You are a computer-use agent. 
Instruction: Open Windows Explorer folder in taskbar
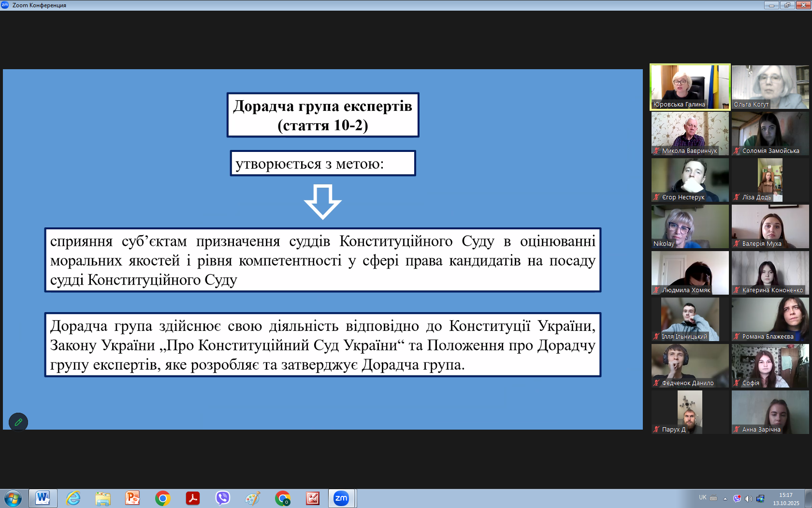[x=103, y=498]
